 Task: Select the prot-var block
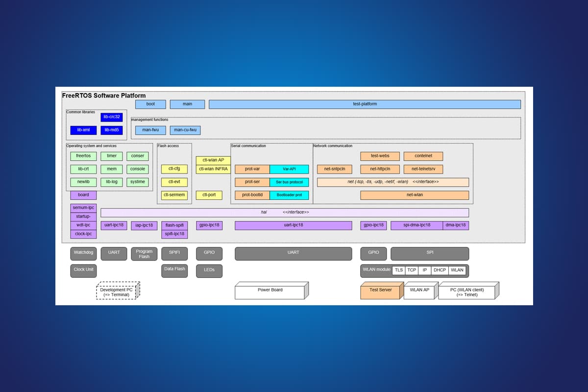[252, 169]
